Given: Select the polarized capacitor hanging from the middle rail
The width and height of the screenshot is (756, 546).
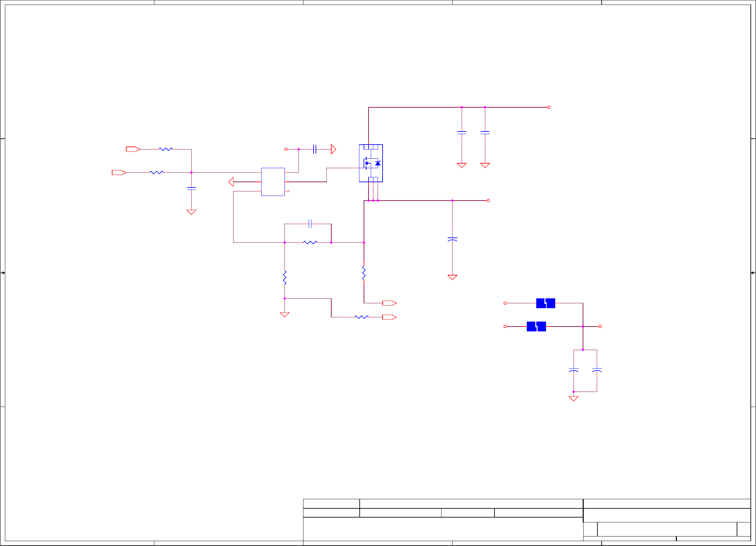Looking at the screenshot, I should tap(452, 239).
